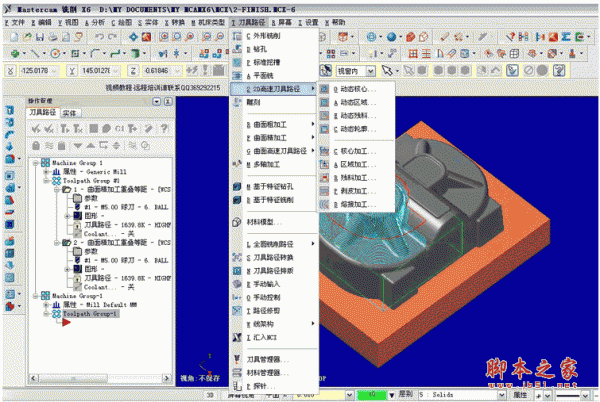The width and height of the screenshot is (600, 402).
Task: Click the 刀具管理器 tool manager icon
Action: coord(237,359)
